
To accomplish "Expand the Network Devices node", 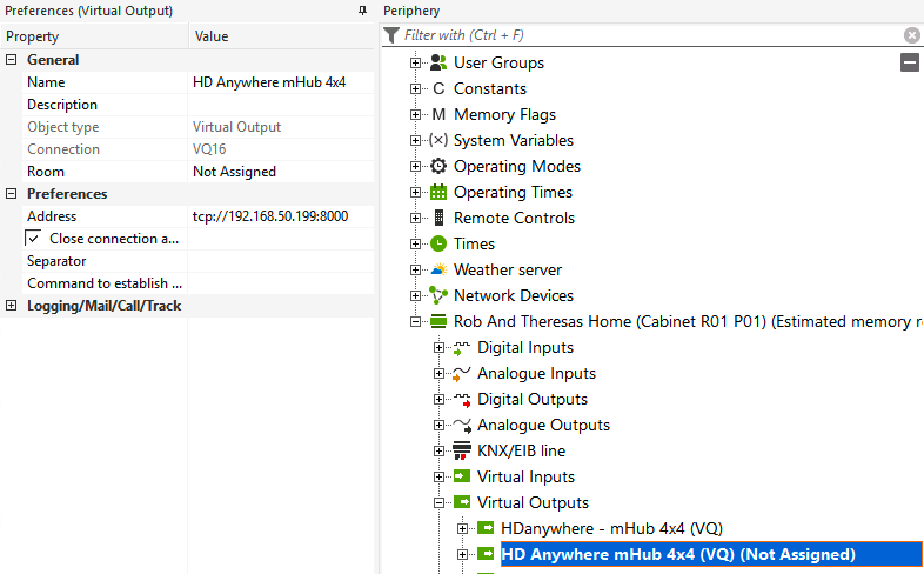I will point(416,296).
